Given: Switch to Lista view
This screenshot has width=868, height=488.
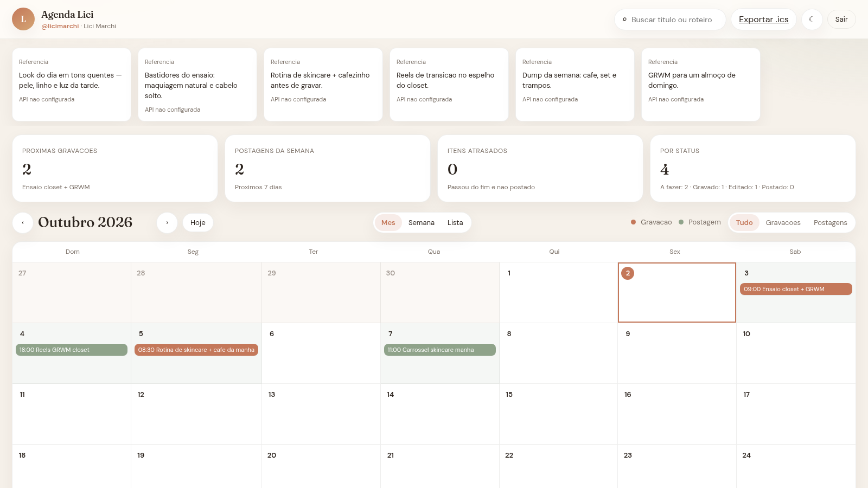Looking at the screenshot, I should point(455,223).
